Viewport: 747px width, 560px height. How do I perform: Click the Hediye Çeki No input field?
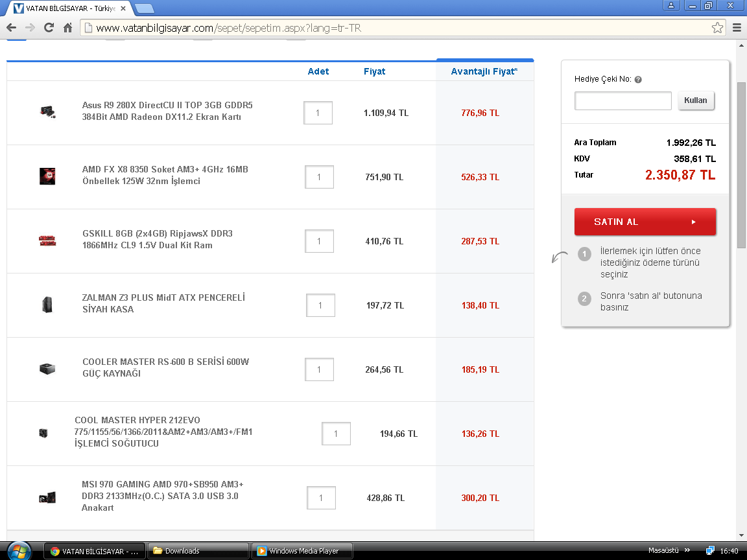tap(622, 100)
